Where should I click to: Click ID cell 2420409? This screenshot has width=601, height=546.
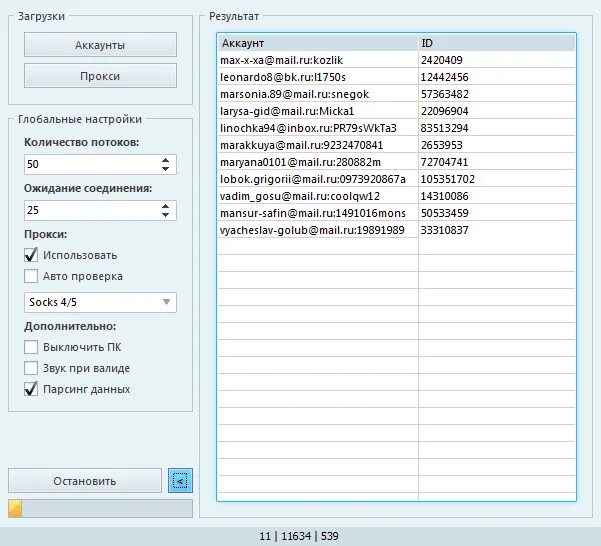coord(497,60)
